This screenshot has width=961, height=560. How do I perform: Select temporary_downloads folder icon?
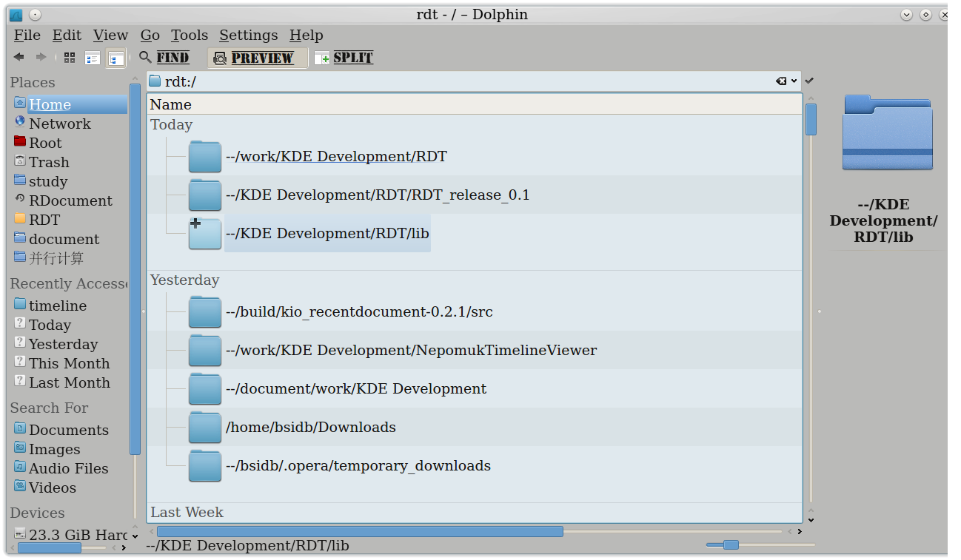pyautogui.click(x=205, y=465)
